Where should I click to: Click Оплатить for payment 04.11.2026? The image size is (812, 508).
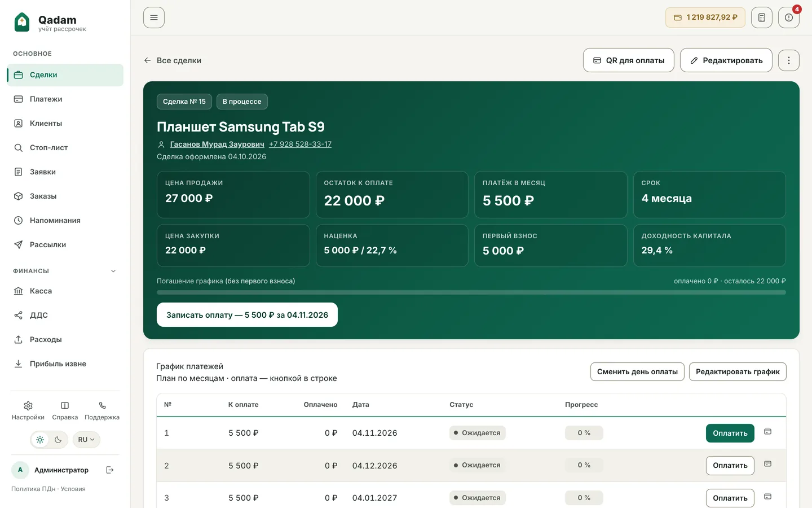[x=730, y=433]
